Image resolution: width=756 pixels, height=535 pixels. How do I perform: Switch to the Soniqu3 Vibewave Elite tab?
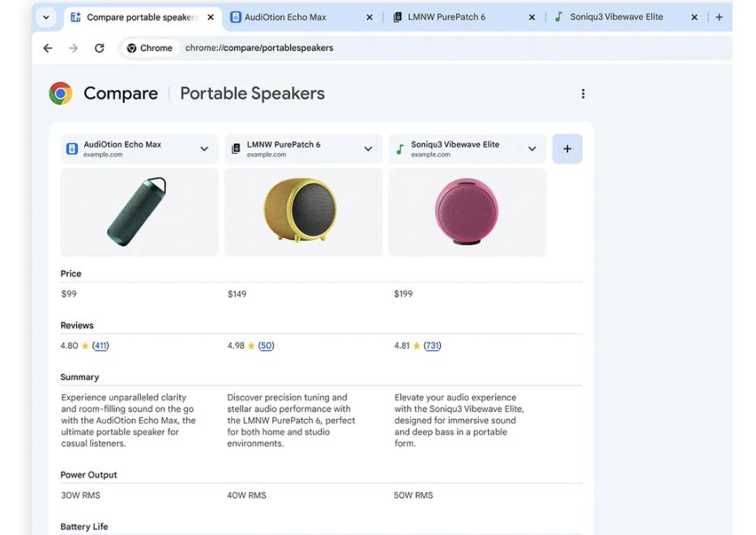click(616, 17)
